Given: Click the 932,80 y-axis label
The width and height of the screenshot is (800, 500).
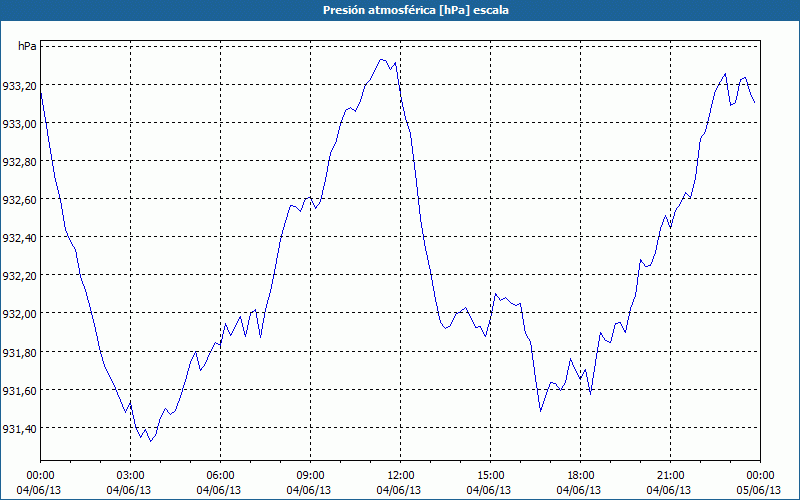Looking at the screenshot, I should 19,162.
